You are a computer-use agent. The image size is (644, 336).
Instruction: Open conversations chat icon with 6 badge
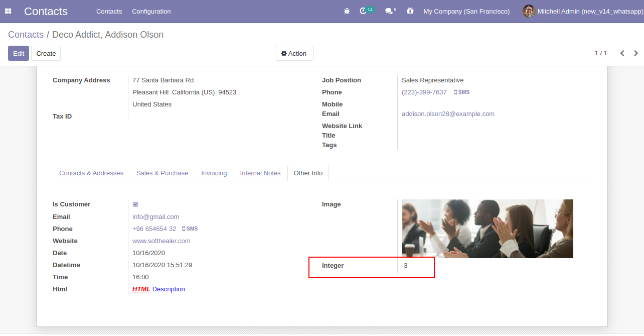390,11
